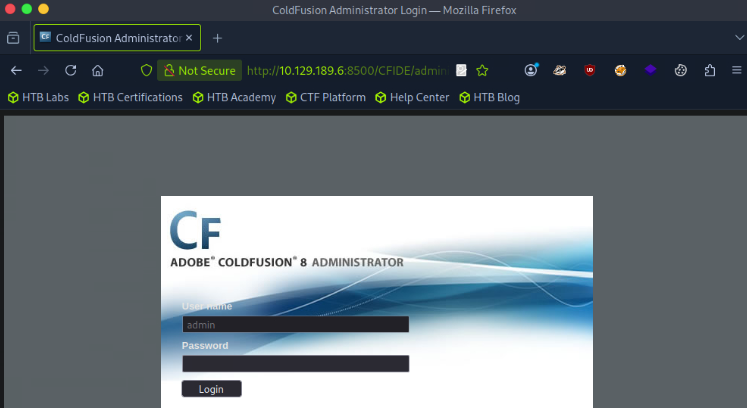Open the Firefox hamburger application menu
The height and width of the screenshot is (408, 747).
coord(735,71)
